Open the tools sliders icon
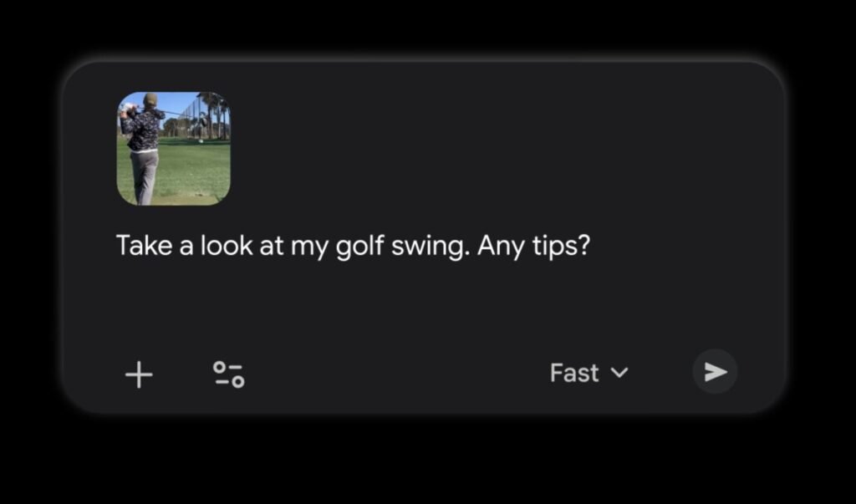Screen dimensions: 856x504 pos(227,374)
